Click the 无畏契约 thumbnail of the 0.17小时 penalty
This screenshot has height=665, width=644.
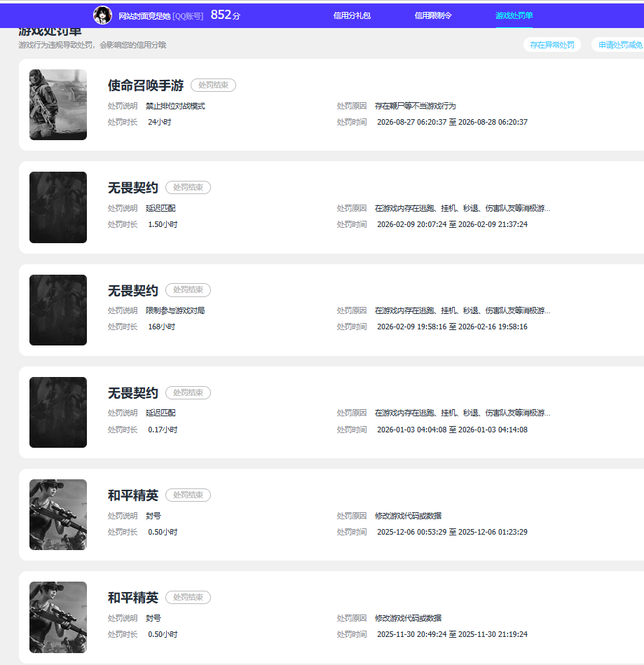tap(58, 412)
